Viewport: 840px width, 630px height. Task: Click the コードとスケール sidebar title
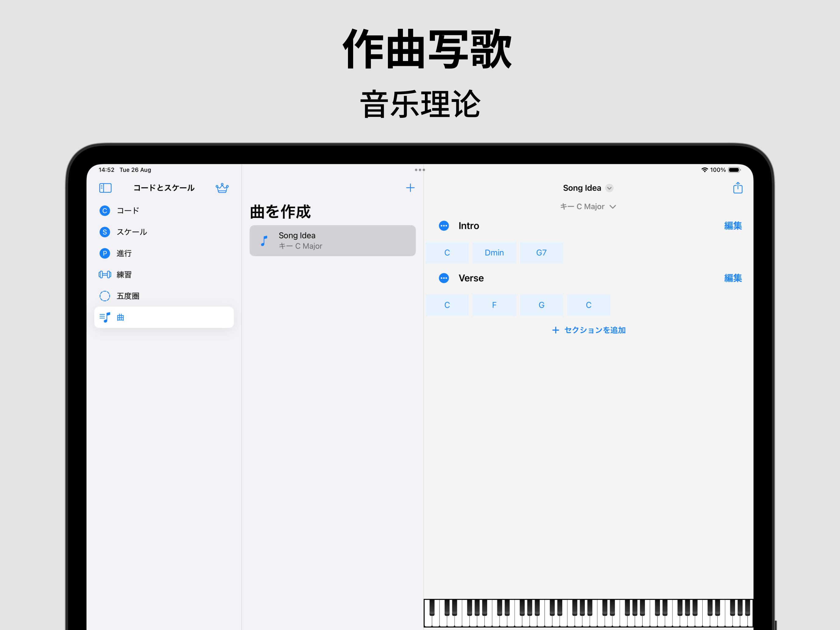point(164,188)
